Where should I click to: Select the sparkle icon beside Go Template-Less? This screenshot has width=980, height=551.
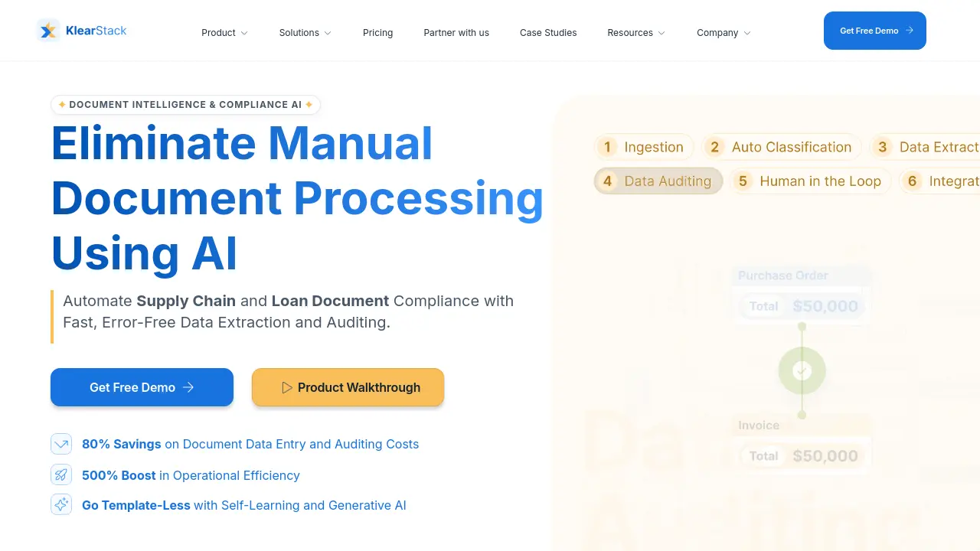pyautogui.click(x=61, y=504)
